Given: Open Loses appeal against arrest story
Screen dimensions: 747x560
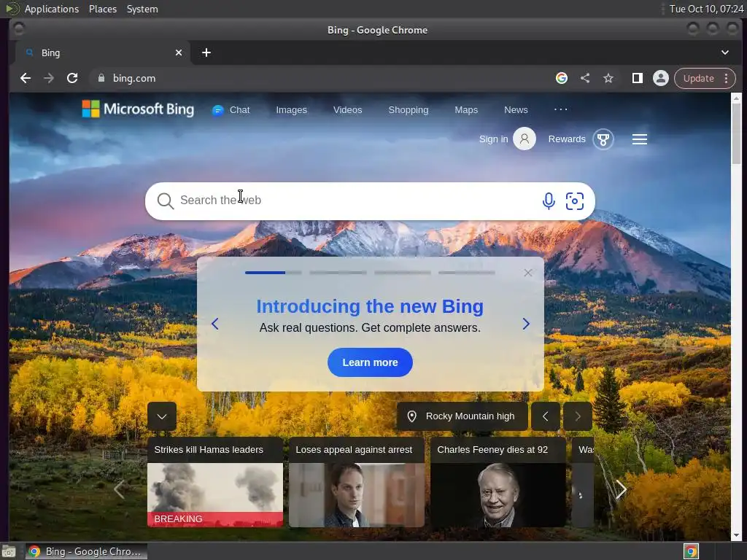Looking at the screenshot, I should [354, 449].
